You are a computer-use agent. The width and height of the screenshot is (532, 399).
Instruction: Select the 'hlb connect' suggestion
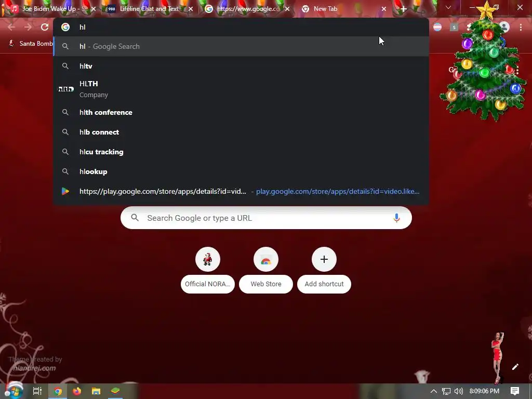(241, 132)
